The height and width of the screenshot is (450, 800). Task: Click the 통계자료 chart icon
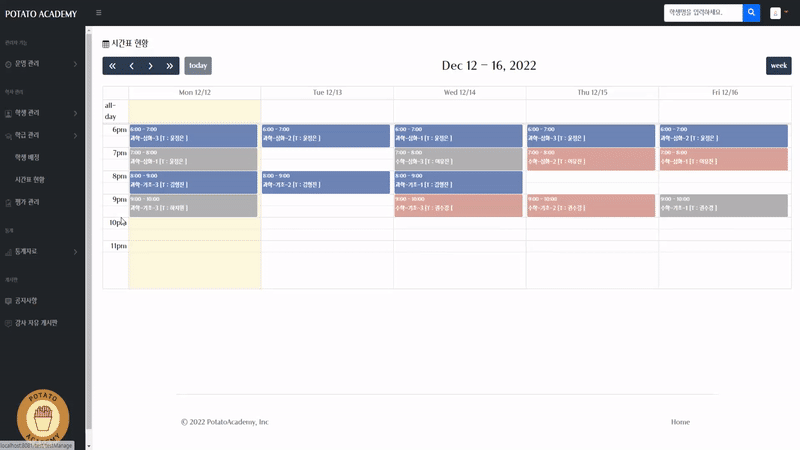(x=8, y=252)
